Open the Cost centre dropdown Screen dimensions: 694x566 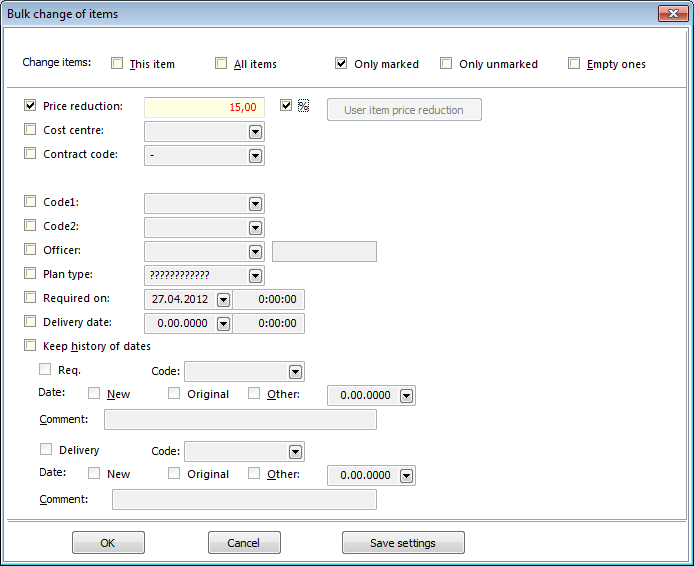pyautogui.click(x=255, y=132)
